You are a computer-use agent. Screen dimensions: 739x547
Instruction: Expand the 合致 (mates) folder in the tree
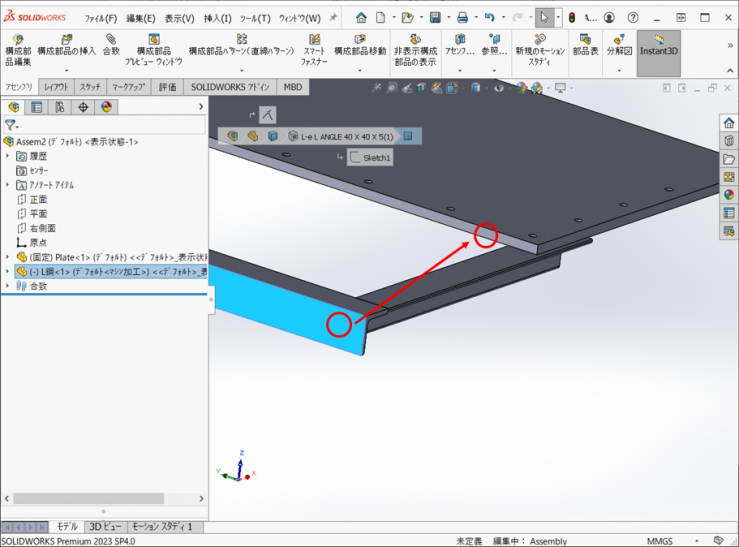8,286
